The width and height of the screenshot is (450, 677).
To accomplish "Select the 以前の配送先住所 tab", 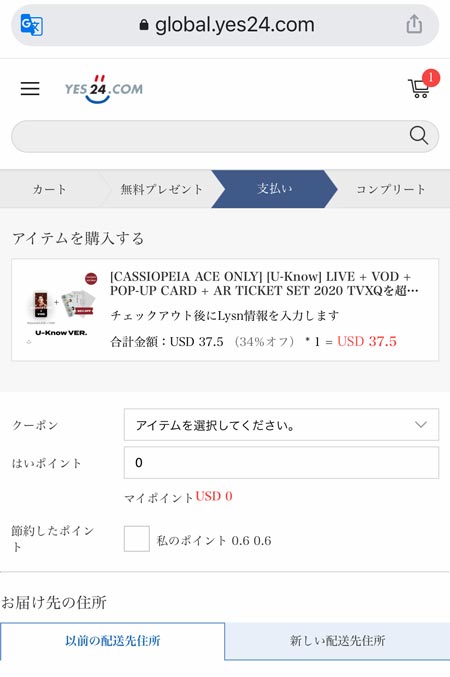I will click(x=112, y=641).
